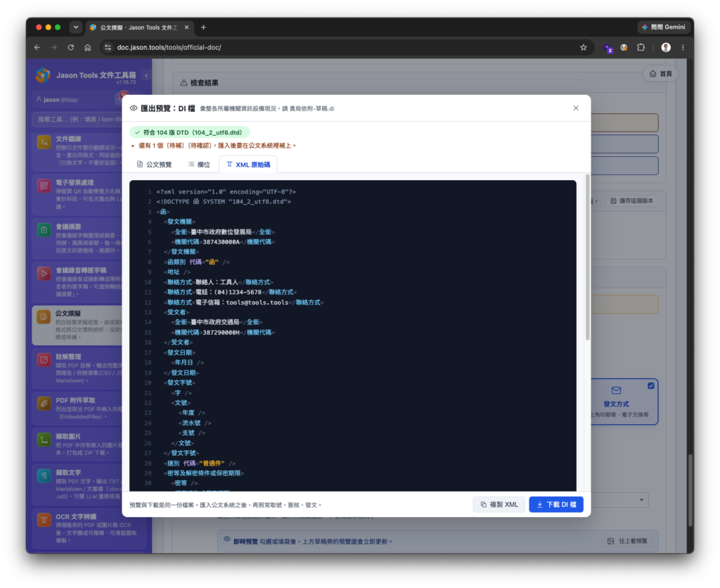Viewport: 720px width, 588px height.
Task: Click the 往上看預覽 button
Action: 627,541
